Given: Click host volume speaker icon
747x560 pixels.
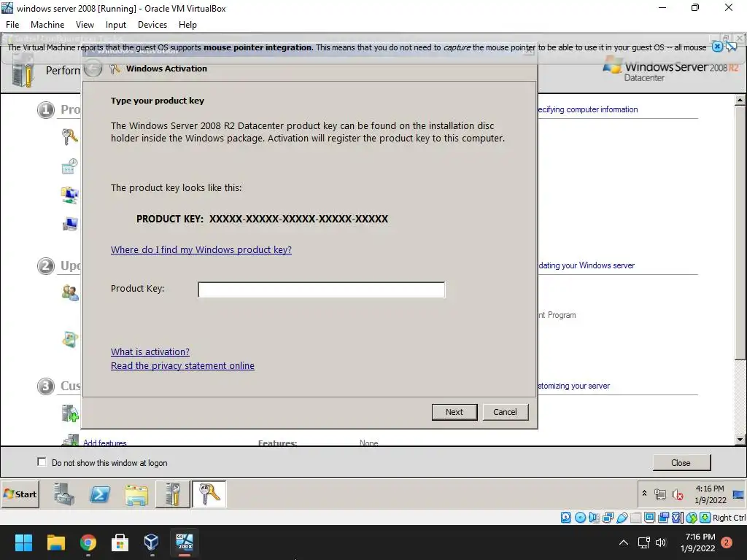Looking at the screenshot, I should coord(661,542).
